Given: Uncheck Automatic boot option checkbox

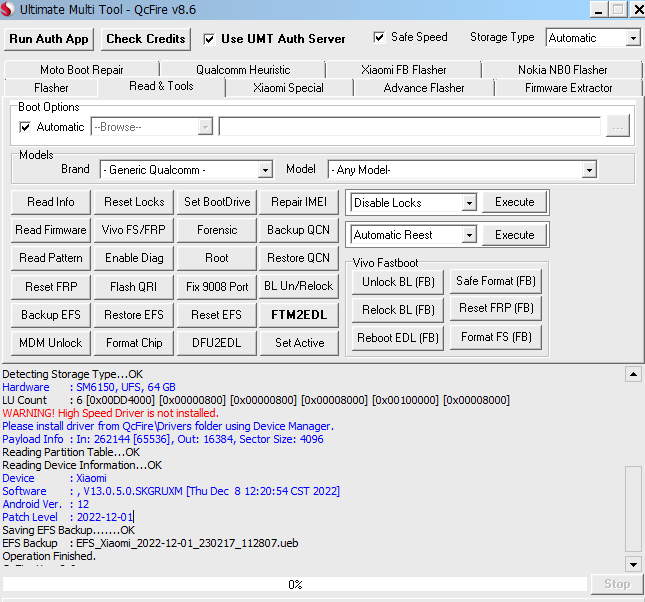Looking at the screenshot, I should point(25,127).
